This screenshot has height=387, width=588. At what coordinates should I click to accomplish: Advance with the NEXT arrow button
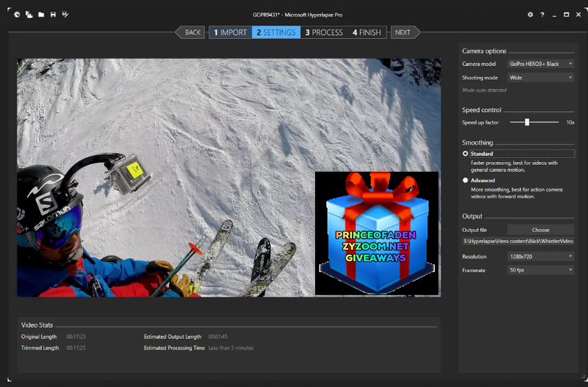[x=405, y=33]
